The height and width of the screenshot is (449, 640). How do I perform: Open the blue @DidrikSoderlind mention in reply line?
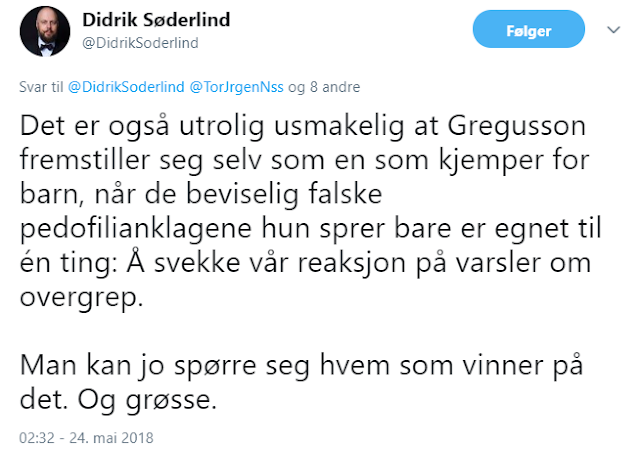(x=126, y=87)
